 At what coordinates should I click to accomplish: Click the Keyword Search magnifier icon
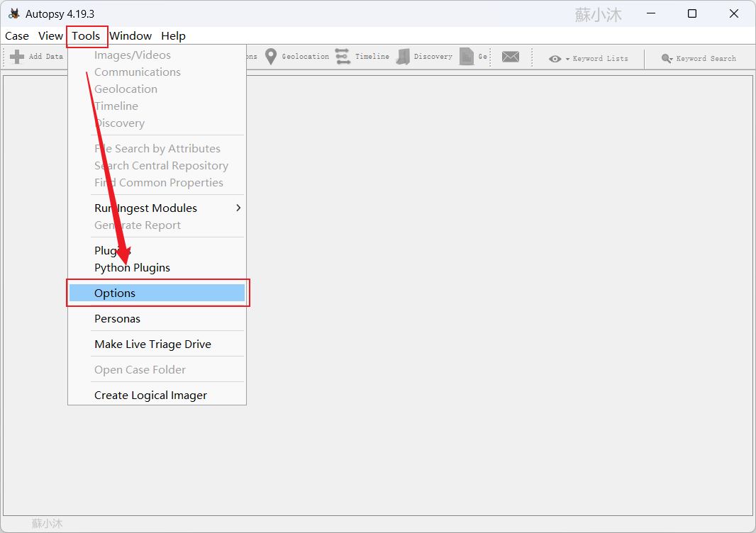coord(667,58)
